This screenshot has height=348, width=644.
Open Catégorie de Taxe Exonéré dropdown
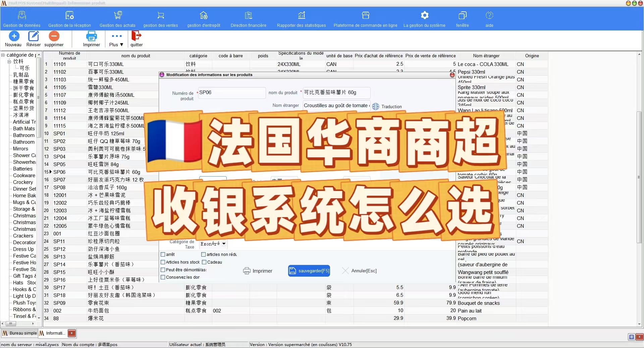click(x=213, y=244)
